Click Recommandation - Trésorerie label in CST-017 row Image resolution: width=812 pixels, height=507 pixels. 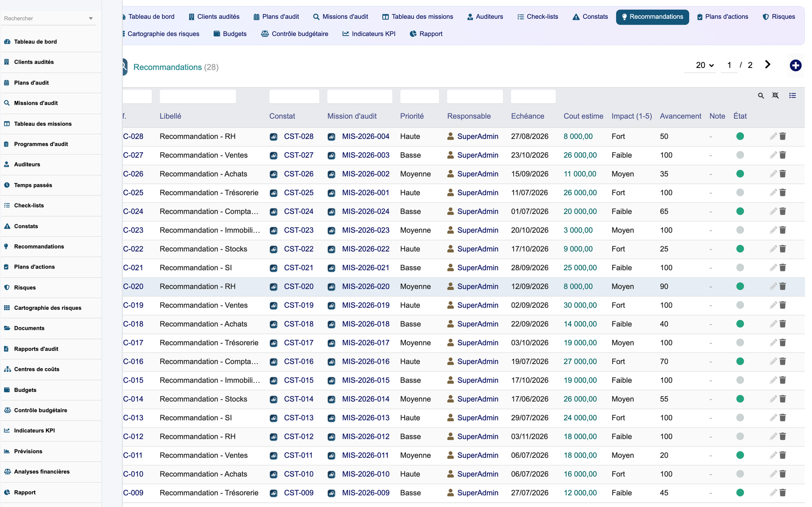209,343
